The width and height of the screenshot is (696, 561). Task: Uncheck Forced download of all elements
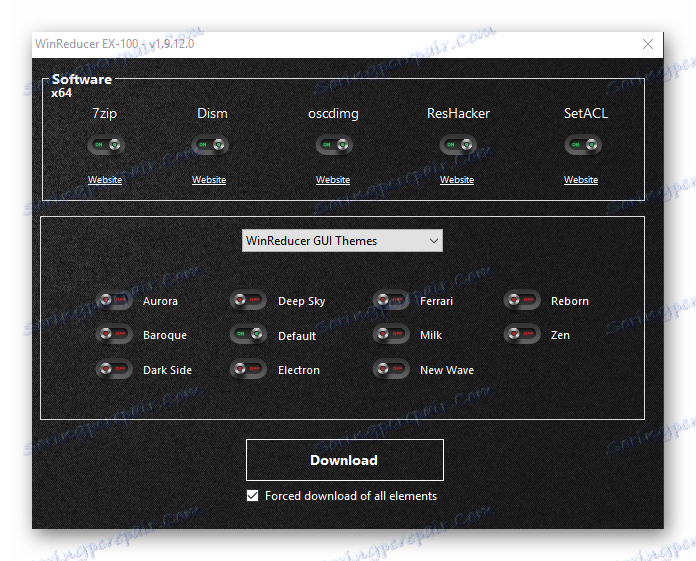click(x=253, y=496)
